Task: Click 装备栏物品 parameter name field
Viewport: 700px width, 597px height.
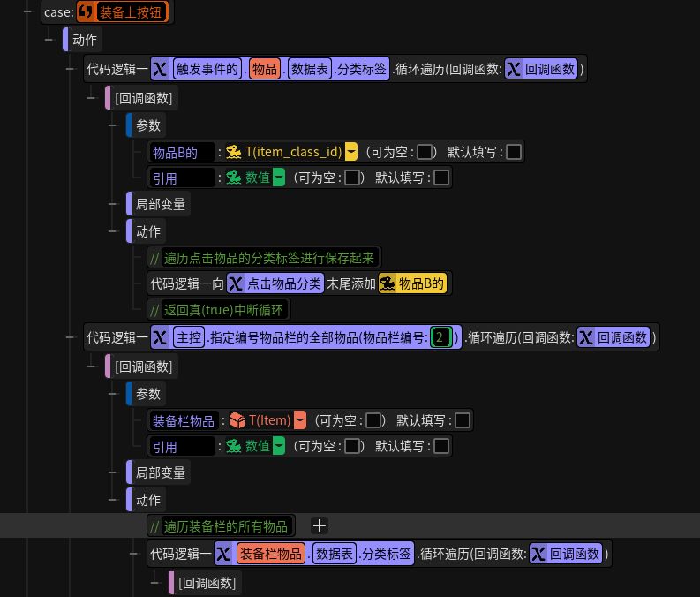Action: click(x=184, y=420)
